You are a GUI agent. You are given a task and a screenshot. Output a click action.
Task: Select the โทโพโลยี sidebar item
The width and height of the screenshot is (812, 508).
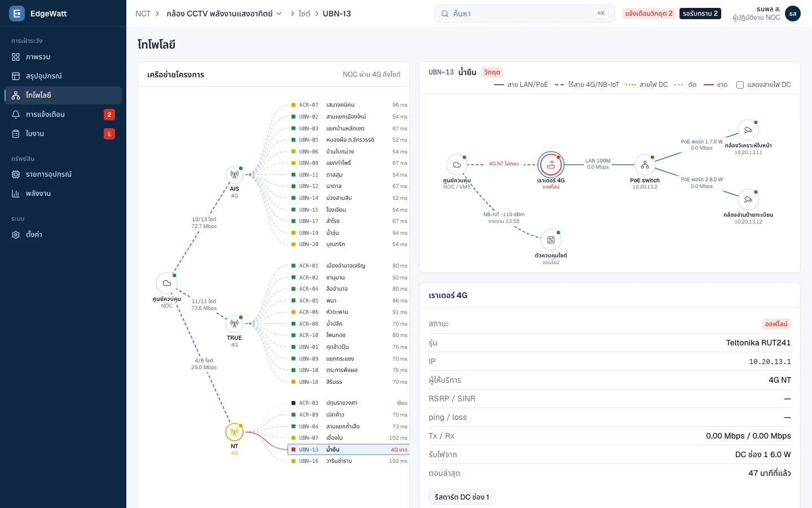63,95
